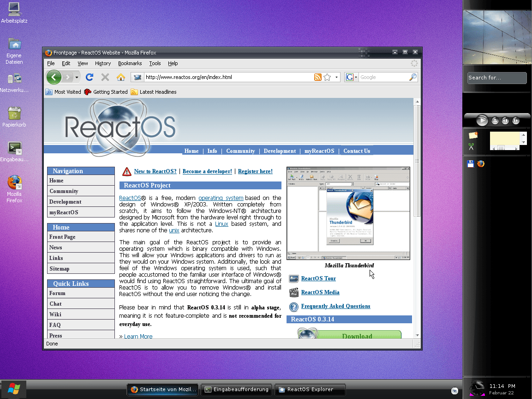Open Front Page in the sidebar Home section
This screenshot has height=399, width=532.
pos(81,237)
